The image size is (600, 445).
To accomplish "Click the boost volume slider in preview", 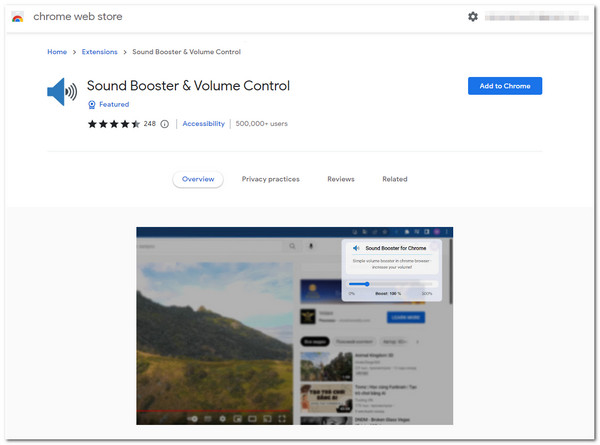I will pyautogui.click(x=391, y=284).
